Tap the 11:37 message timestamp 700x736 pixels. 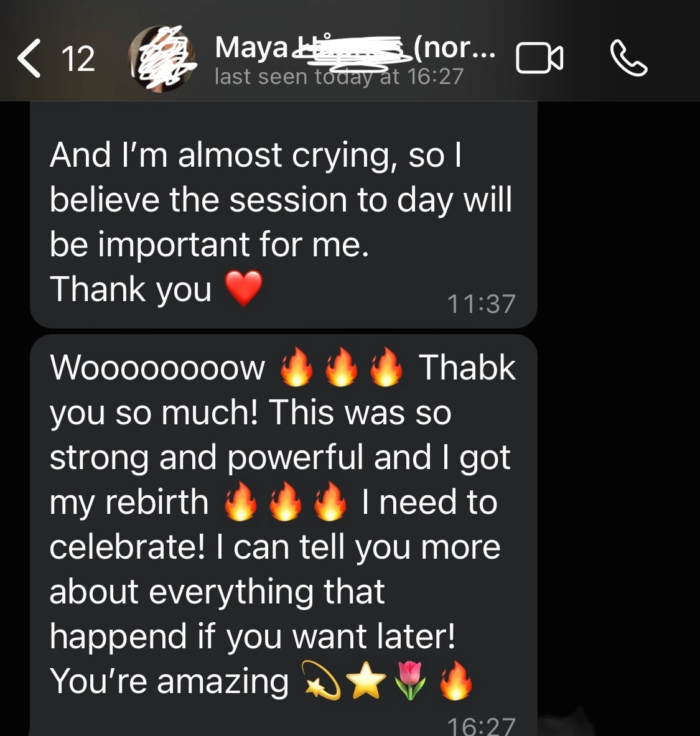(482, 304)
